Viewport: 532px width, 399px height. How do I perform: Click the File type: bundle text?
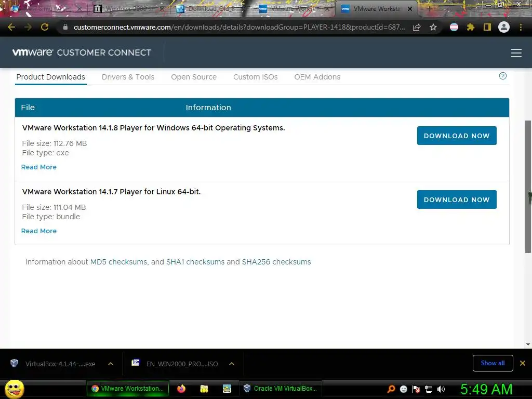51,217
